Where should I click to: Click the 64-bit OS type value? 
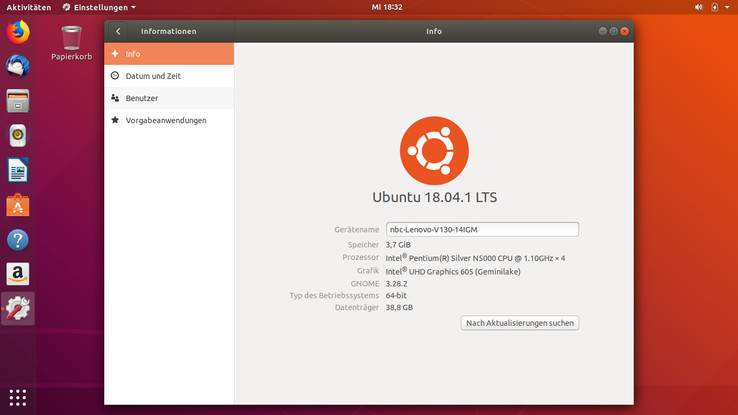click(396, 295)
